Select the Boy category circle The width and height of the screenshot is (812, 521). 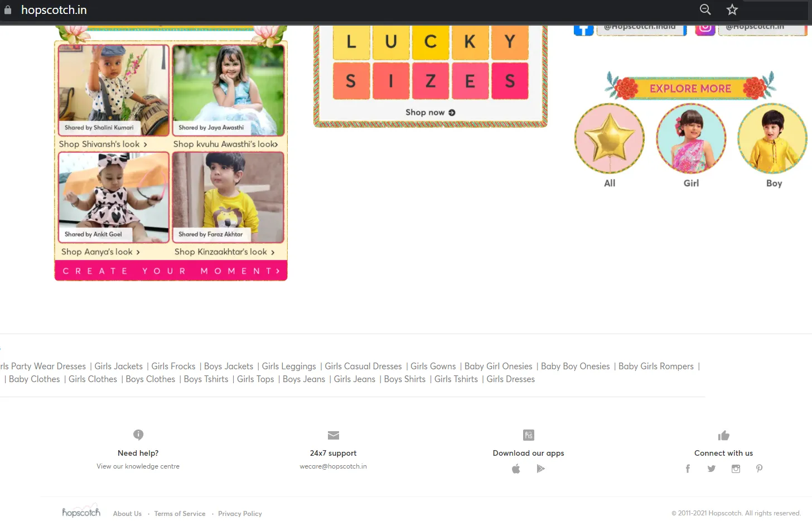pos(772,139)
